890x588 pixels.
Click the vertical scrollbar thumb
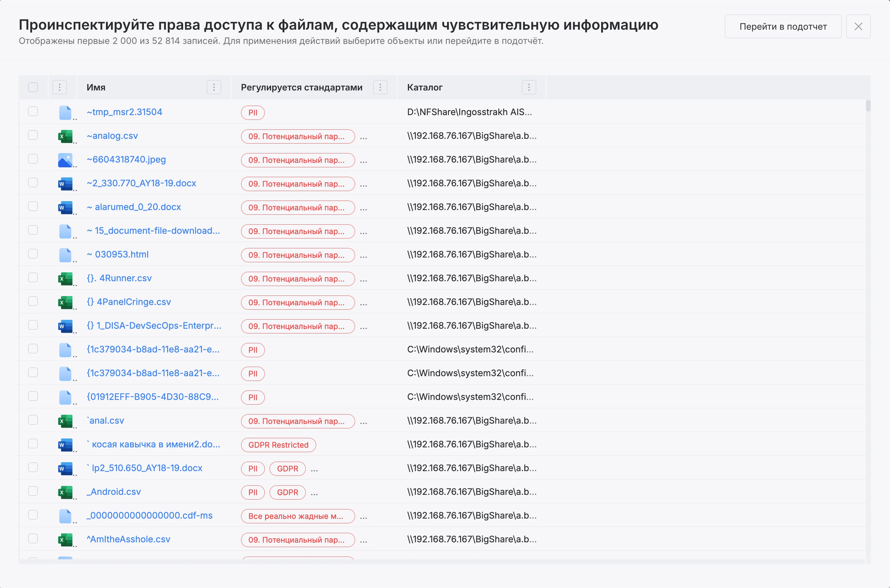pos(868,105)
